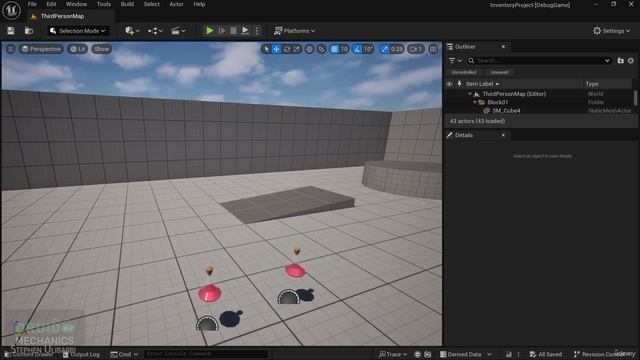The height and width of the screenshot is (360, 640).
Task: Open the Actor menu
Action: point(176,4)
